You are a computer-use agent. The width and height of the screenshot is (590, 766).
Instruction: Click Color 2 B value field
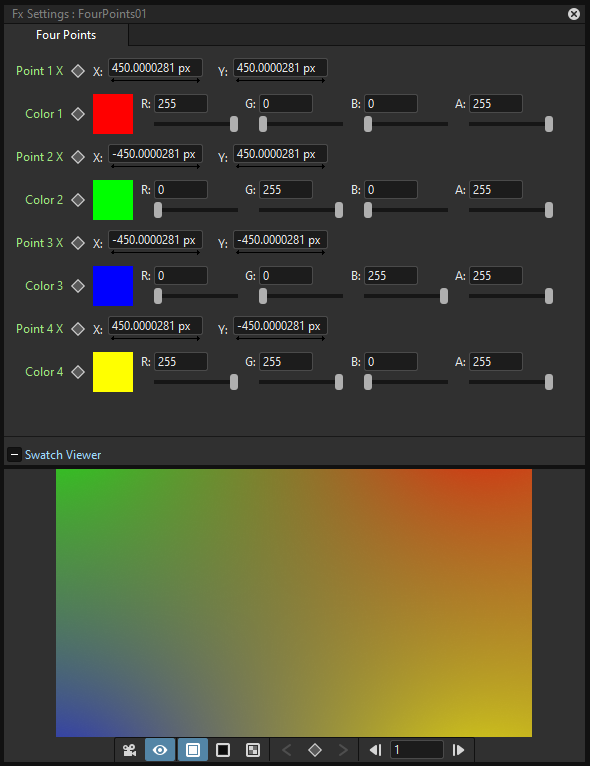[x=391, y=190]
